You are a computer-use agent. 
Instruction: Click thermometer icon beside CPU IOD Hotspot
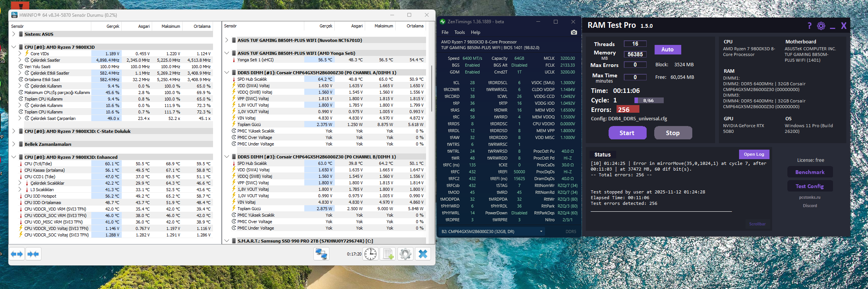pos(21,196)
